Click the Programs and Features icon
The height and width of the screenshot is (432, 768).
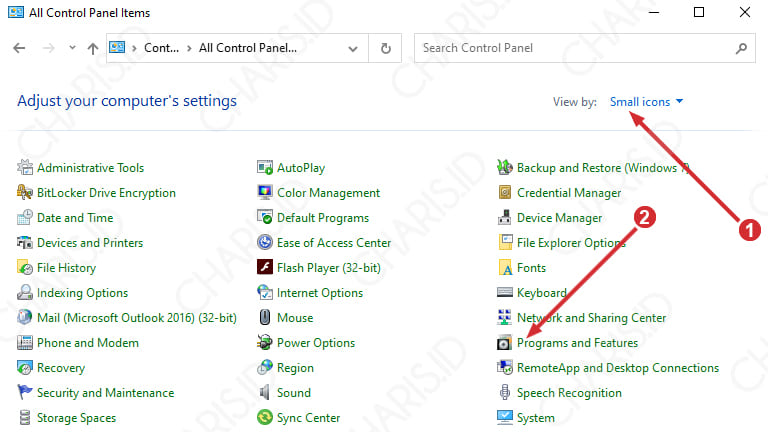[x=505, y=342]
